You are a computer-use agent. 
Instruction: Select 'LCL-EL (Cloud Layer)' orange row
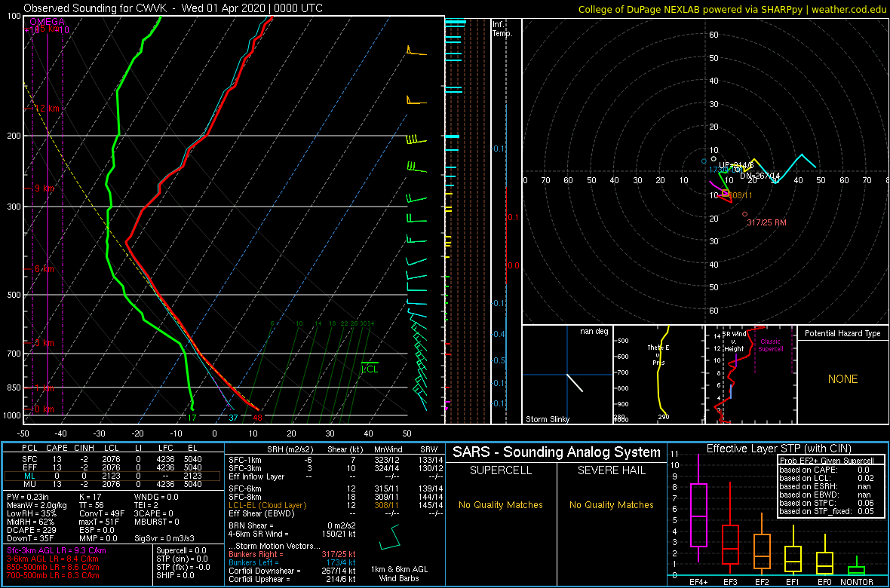pos(336,504)
